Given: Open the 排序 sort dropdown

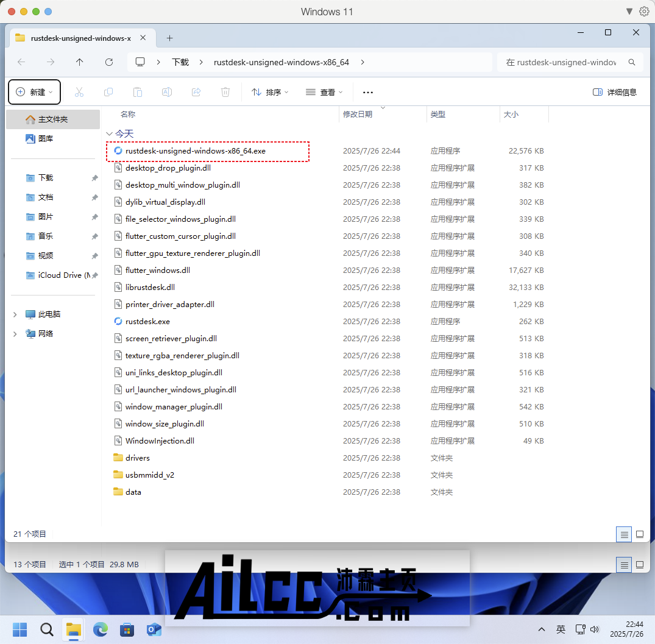Looking at the screenshot, I should tap(270, 92).
